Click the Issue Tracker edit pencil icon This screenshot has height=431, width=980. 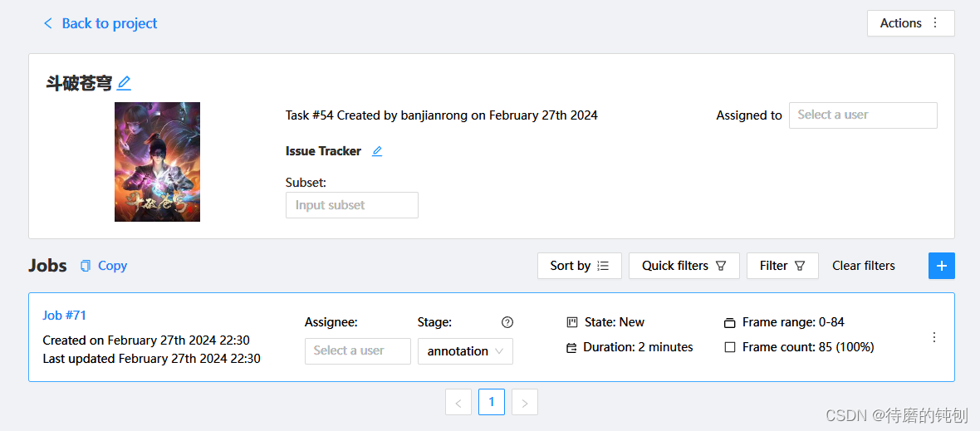(x=377, y=151)
